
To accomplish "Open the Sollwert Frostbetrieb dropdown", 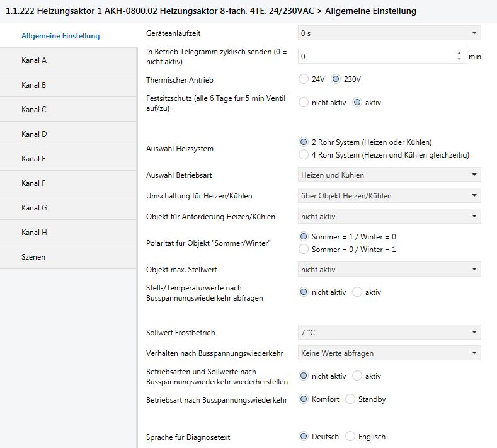I will point(389,332).
